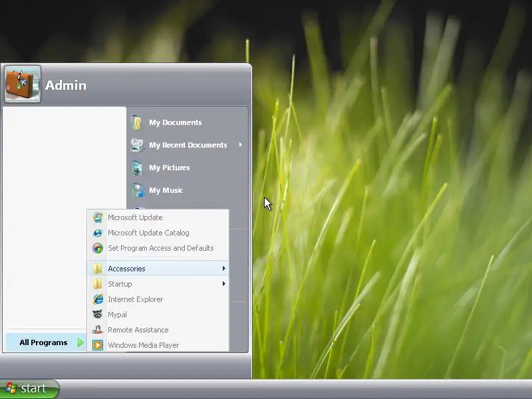Select the Mypal menu entry
Screen dimensions: 532x399
[158, 315]
